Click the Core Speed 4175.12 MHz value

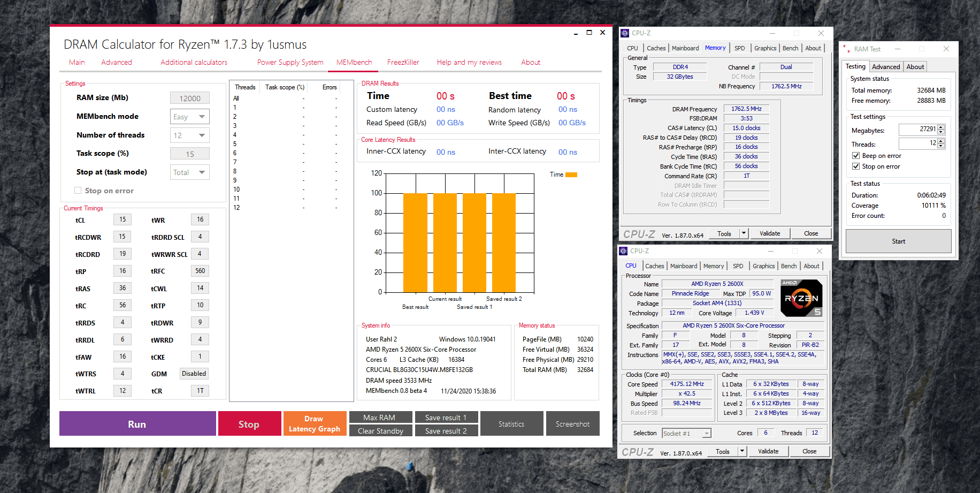[687, 384]
